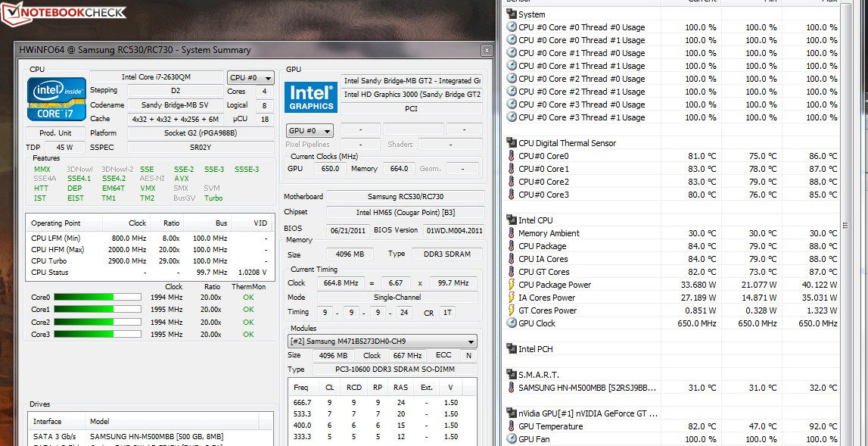The image size is (868, 446).
Task: Click the Intel HD Graphics 3000 GPU name
Action: pos(411,95)
